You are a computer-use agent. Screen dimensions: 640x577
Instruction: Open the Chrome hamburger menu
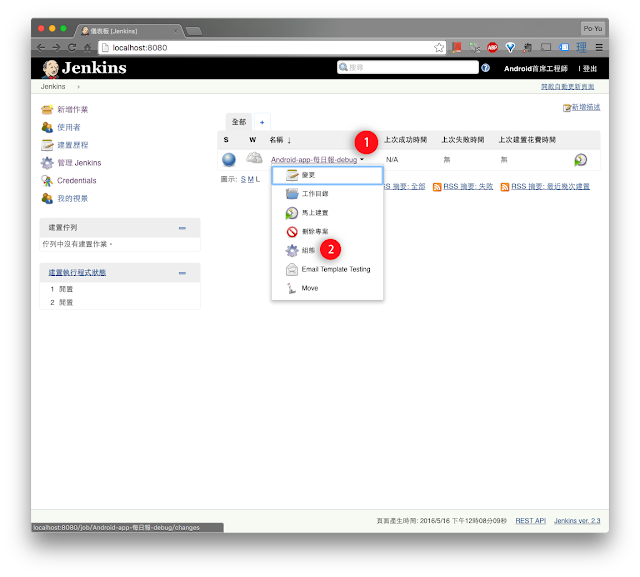599,48
